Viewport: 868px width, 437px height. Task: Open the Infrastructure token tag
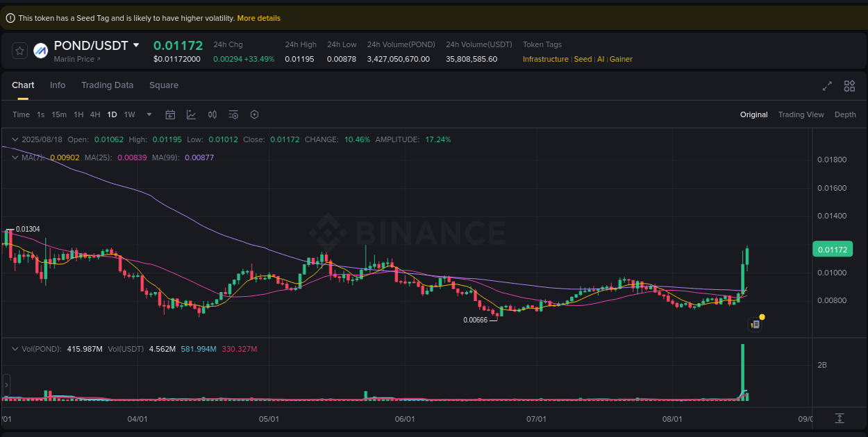(x=546, y=59)
